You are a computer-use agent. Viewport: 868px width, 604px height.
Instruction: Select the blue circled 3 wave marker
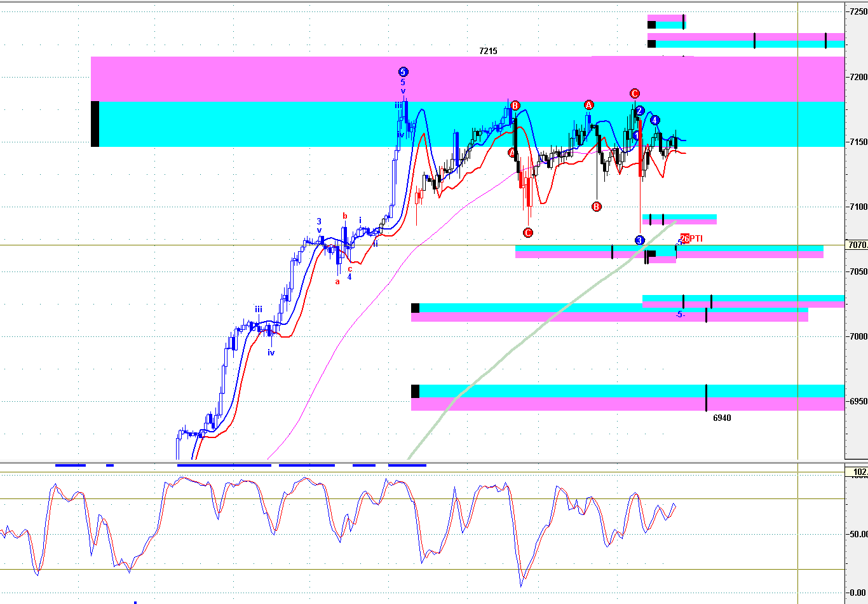639,240
